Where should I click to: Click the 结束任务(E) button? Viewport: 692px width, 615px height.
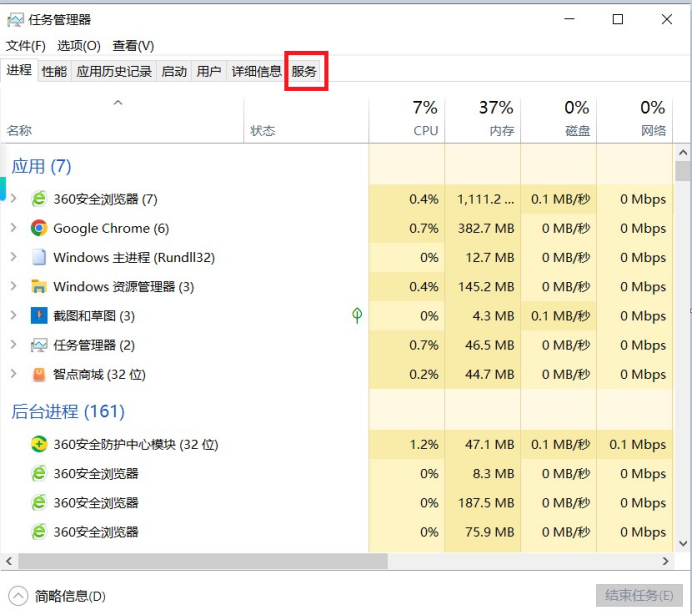(x=639, y=596)
